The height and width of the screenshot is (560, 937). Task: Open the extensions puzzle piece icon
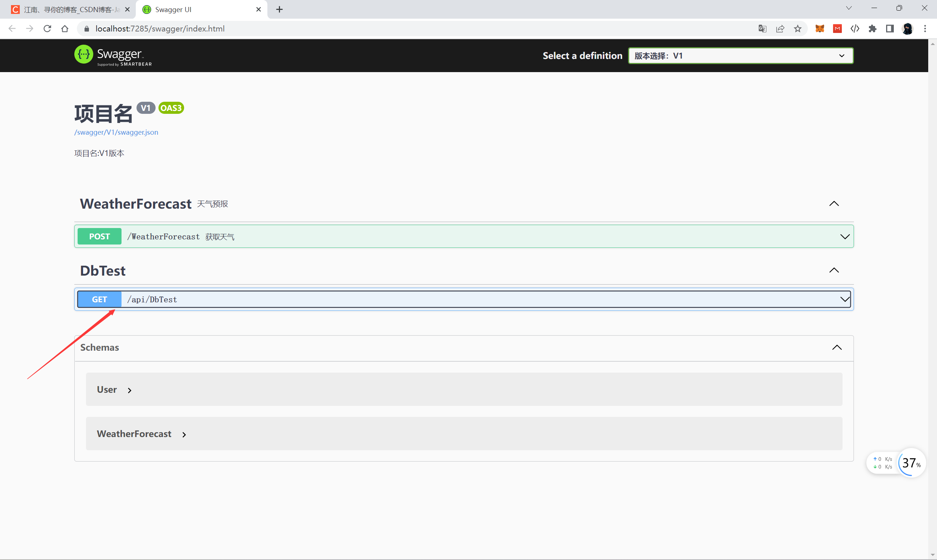872,29
